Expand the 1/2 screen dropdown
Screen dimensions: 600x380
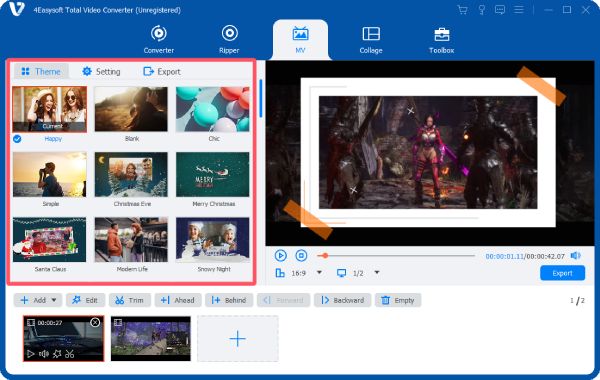[x=377, y=272]
